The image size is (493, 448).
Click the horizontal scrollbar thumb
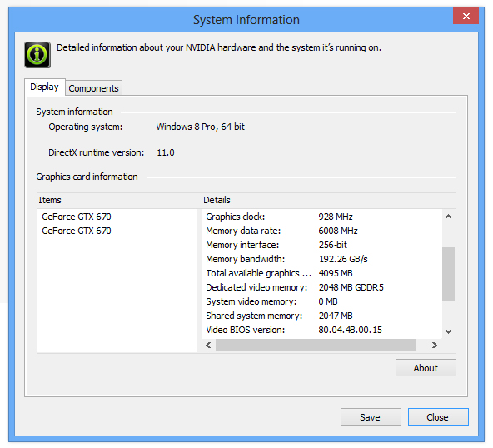316,346
